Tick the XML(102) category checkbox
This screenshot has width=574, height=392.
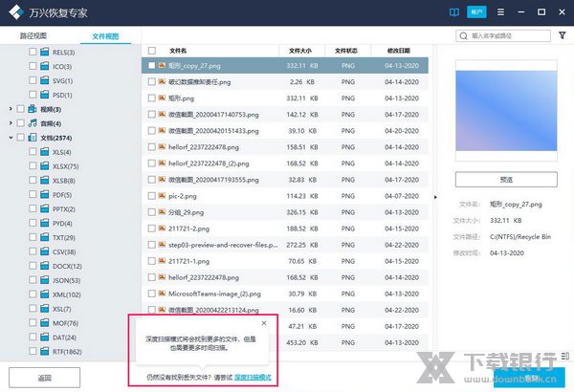pos(33,294)
